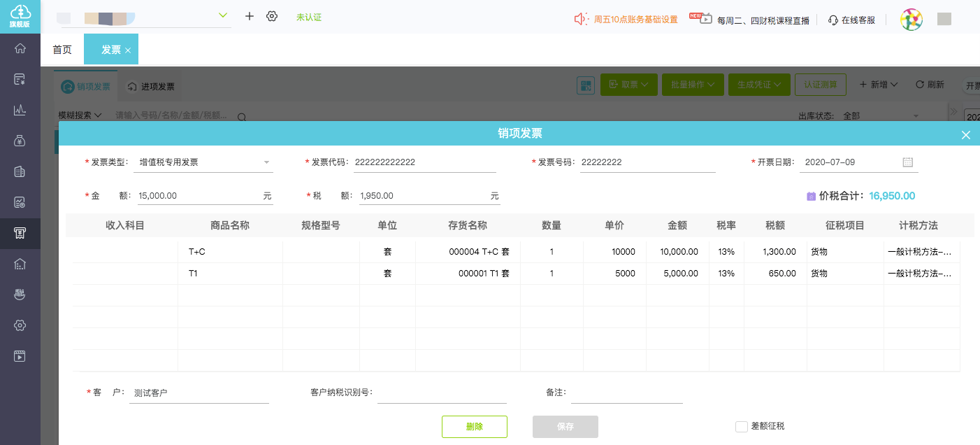Close the 销项发票 dialog

point(965,135)
